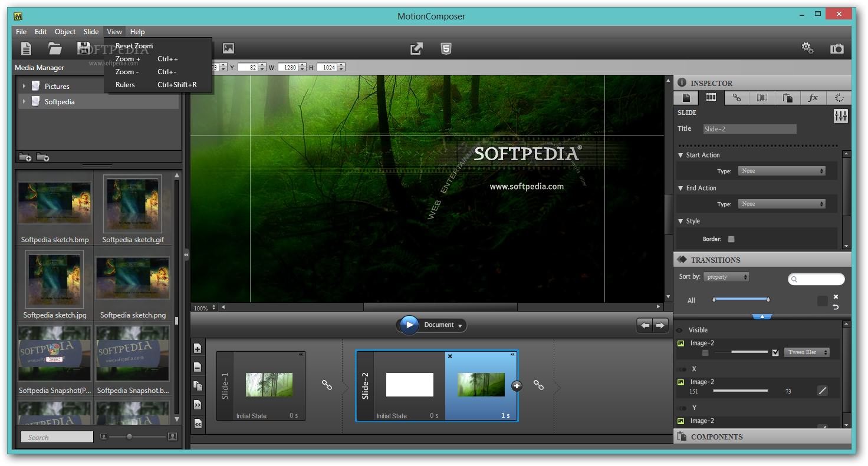Open the File menu

[x=21, y=32]
